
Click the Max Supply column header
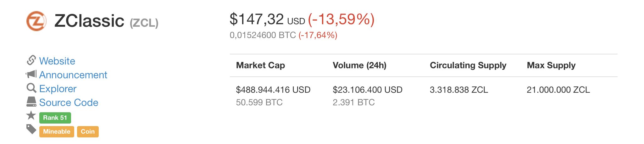[551, 65]
